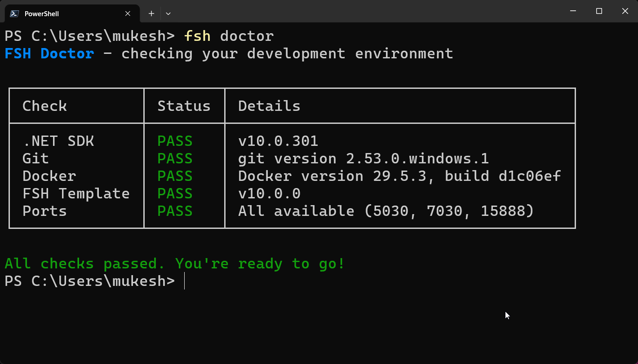Screen dimensions: 638x364
Task: Expand the new tab profile dropdown
Action: coord(168,13)
